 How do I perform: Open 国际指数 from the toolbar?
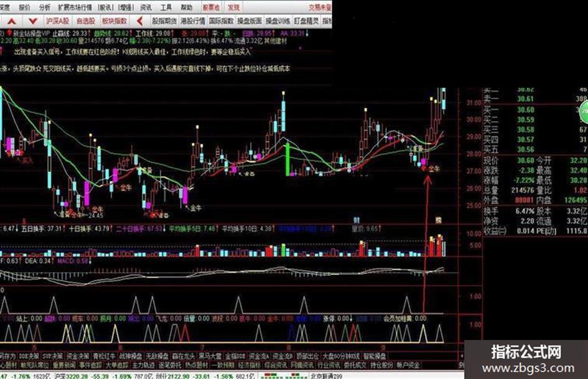point(222,21)
